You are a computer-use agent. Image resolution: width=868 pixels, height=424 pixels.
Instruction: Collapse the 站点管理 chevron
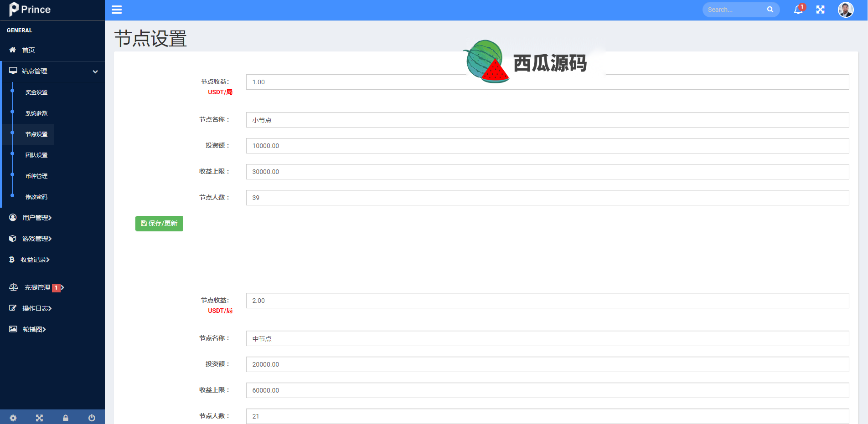95,72
